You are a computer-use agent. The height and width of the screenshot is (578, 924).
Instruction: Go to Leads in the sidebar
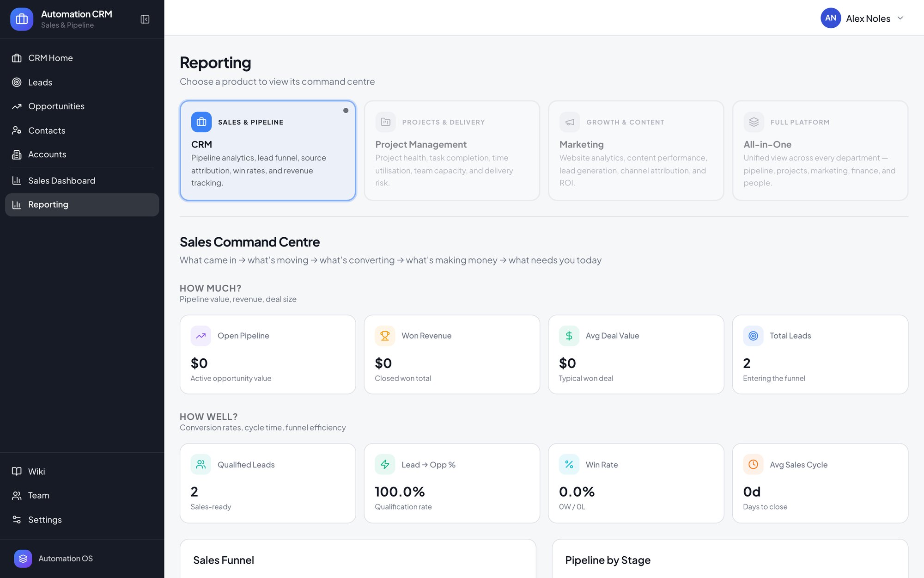click(82, 82)
